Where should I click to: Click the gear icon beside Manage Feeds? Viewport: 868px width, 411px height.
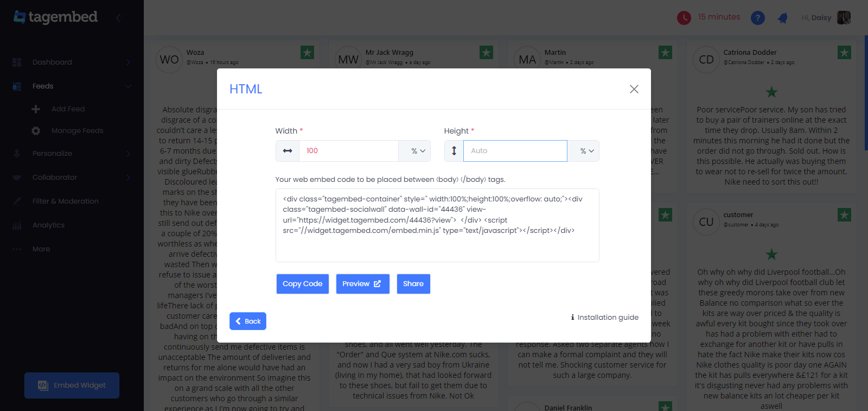[36, 131]
